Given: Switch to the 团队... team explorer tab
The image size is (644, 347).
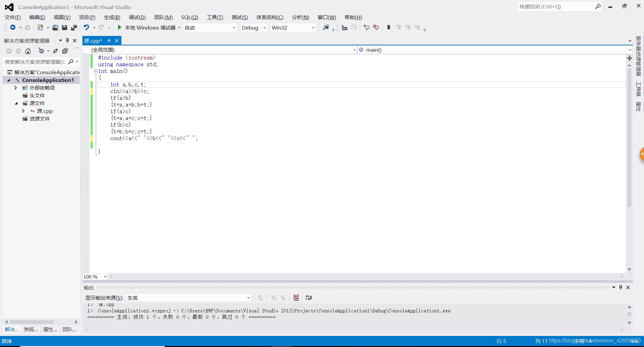Looking at the screenshot, I should point(70,329).
